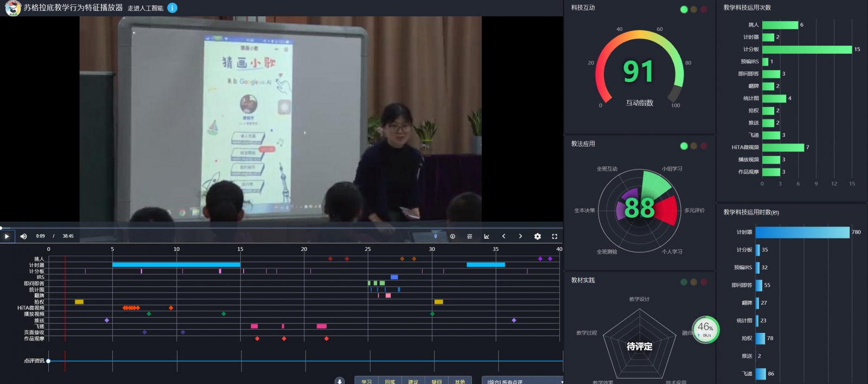Screen dimensions: 868x384
Task: Open player settings gear
Action: 537,236
